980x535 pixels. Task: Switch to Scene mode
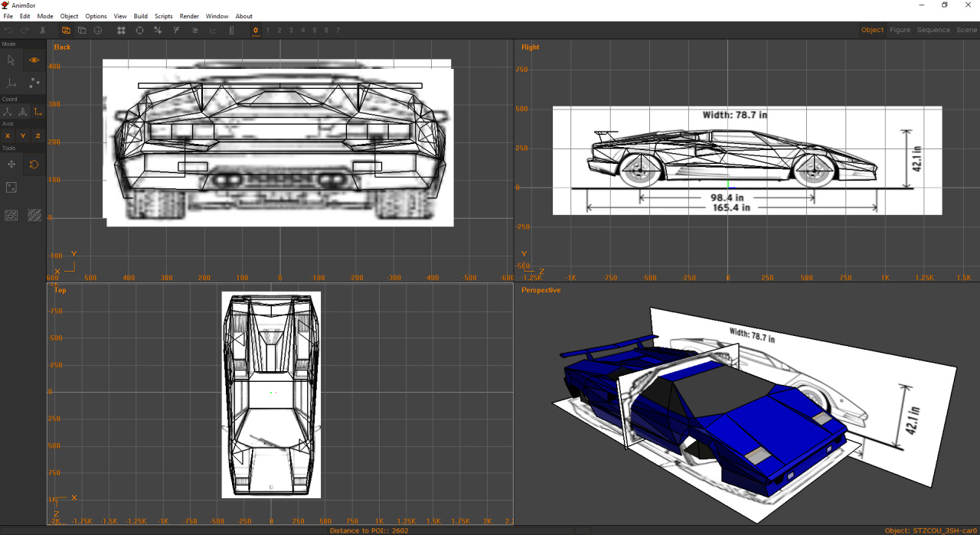tap(965, 30)
